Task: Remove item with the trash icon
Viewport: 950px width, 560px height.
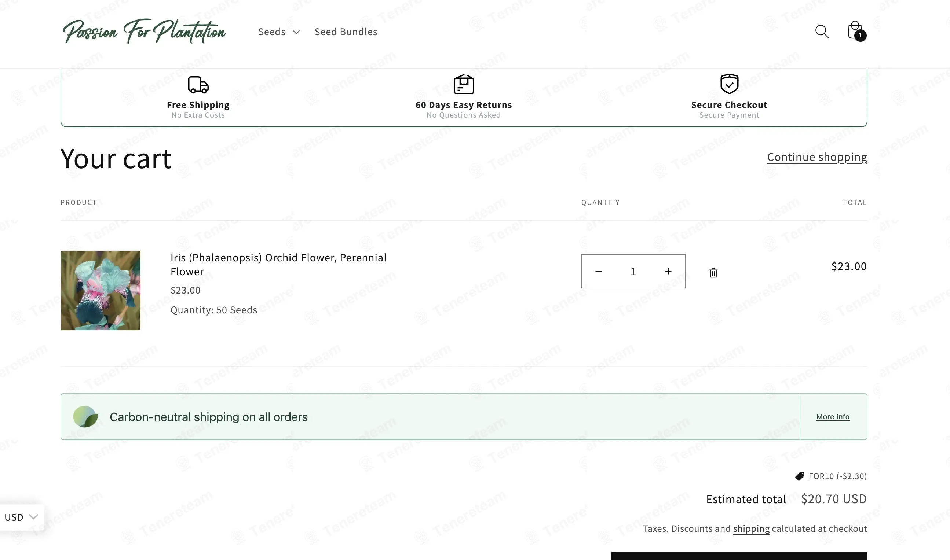Action: pyautogui.click(x=713, y=272)
